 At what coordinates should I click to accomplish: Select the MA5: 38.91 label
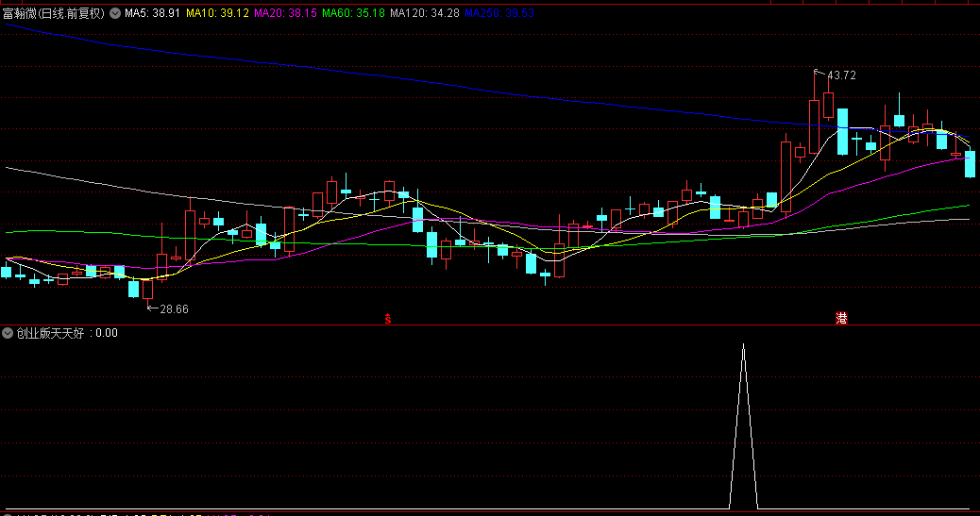click(x=153, y=13)
